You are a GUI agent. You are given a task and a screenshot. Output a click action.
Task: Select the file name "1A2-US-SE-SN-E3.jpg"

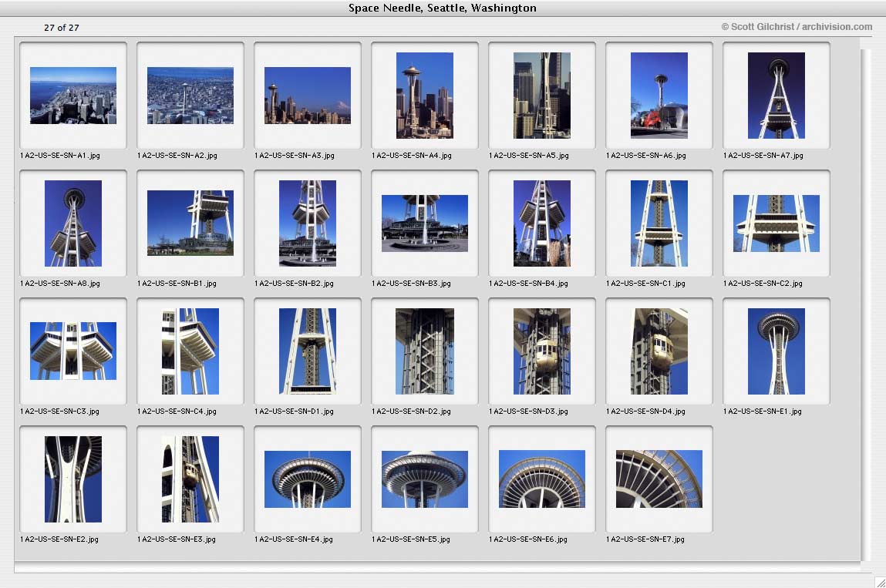point(177,539)
